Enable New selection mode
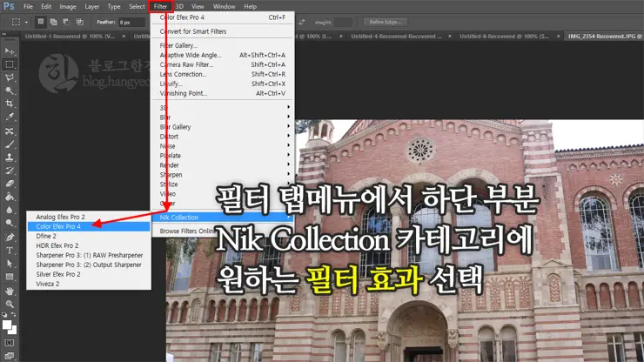Image resolution: width=644 pixels, height=362 pixels. (x=40, y=22)
